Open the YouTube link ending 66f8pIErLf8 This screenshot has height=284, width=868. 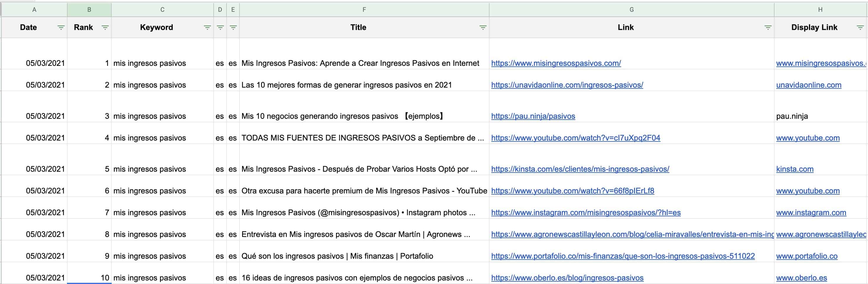[x=572, y=191]
